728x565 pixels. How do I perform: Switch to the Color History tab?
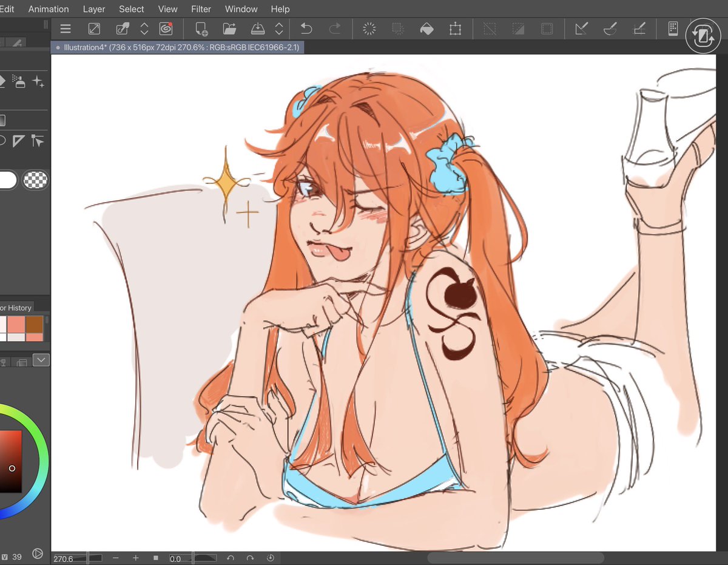[16, 308]
